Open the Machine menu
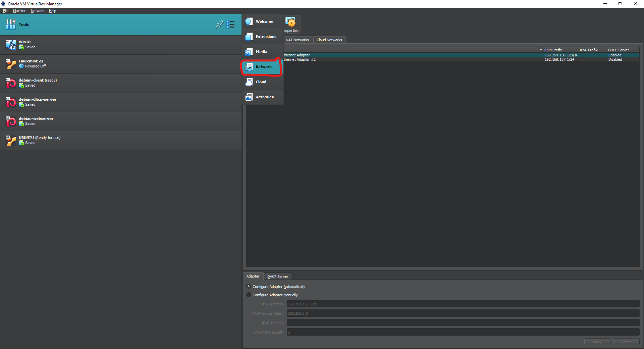 tap(19, 11)
